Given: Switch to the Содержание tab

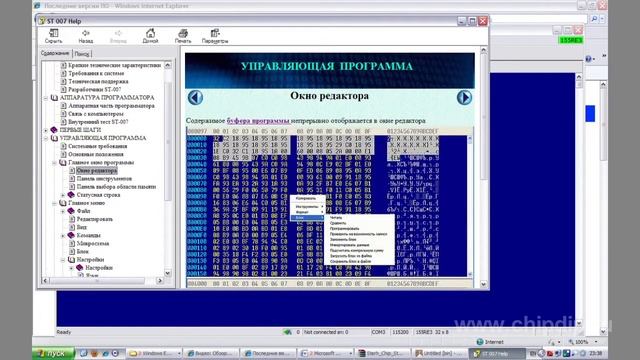Looking at the screenshot, I should (x=55, y=53).
